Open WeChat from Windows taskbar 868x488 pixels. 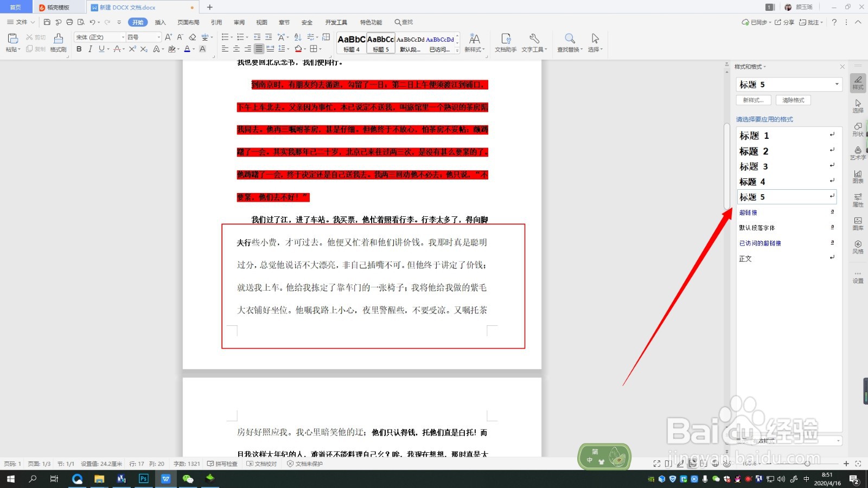[188, 479]
